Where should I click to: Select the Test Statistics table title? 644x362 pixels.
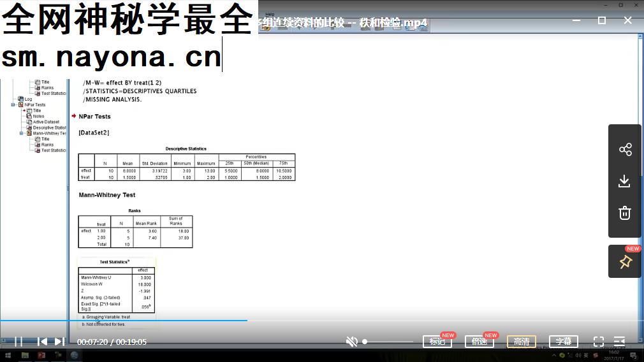coord(115,262)
